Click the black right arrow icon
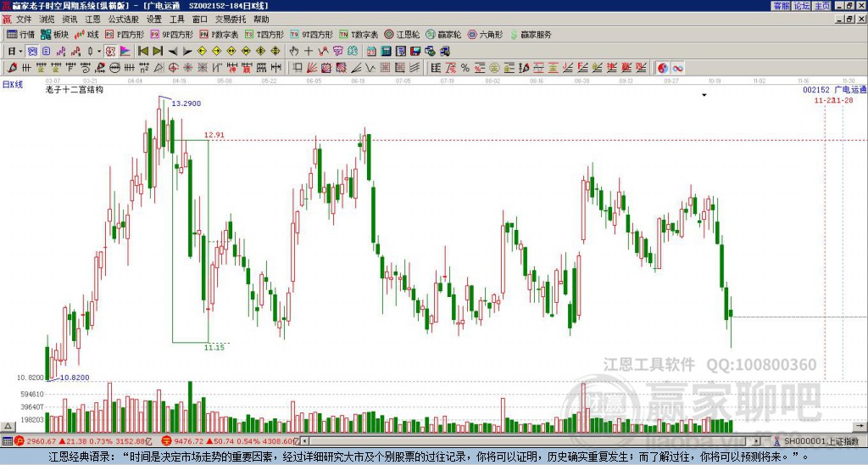This screenshot has width=868, height=465. tap(187, 52)
